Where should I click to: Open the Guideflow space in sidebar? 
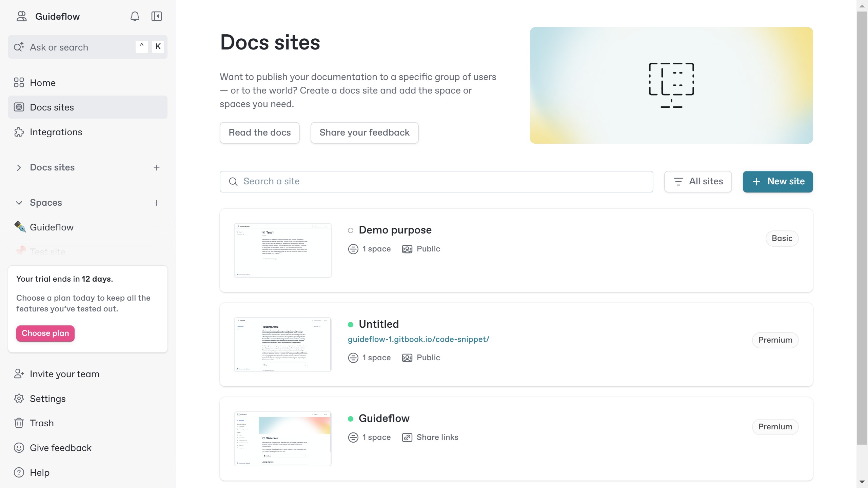tap(88, 227)
